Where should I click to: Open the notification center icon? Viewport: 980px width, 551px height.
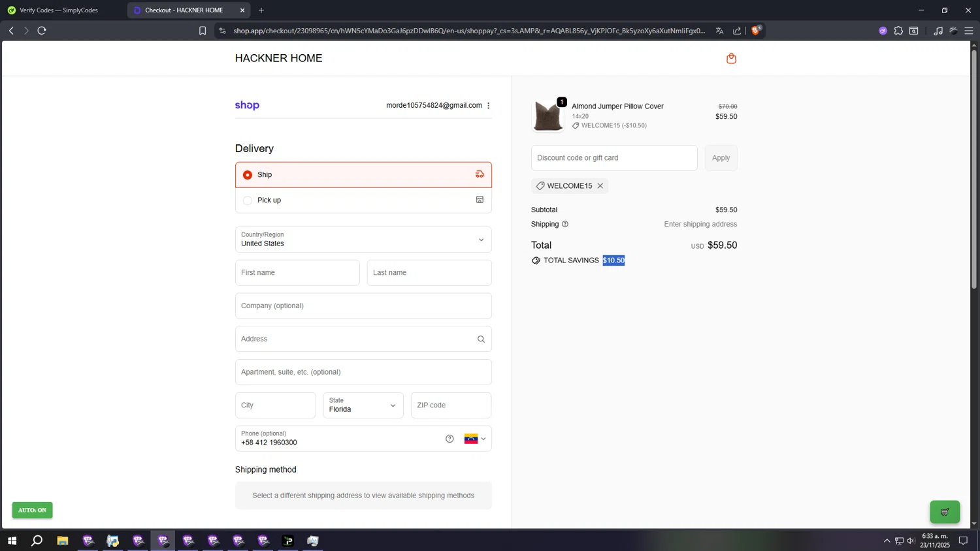[963, 541]
